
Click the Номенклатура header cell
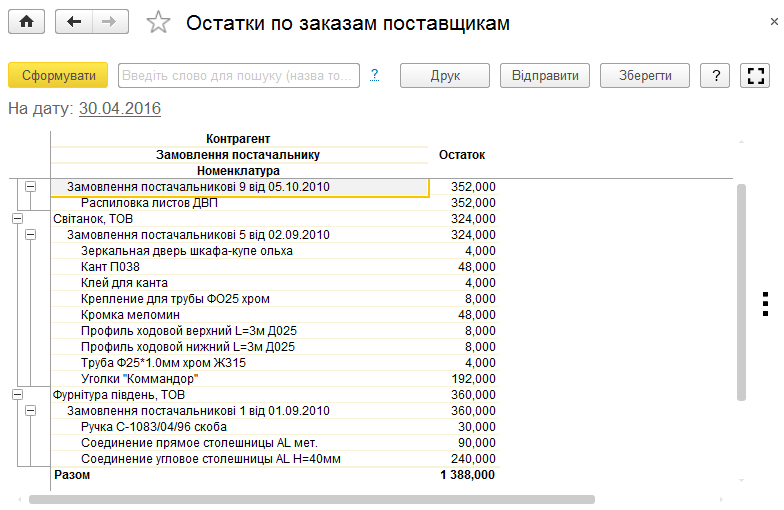(238, 171)
